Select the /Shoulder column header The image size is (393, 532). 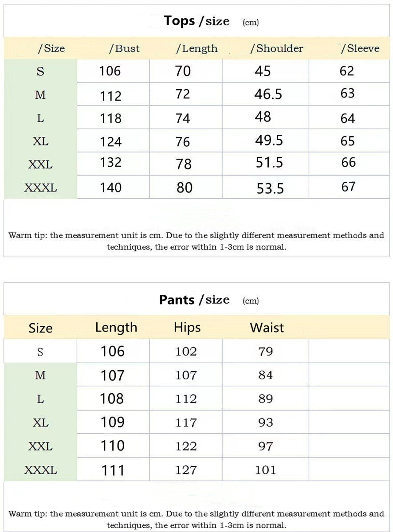[277, 49]
